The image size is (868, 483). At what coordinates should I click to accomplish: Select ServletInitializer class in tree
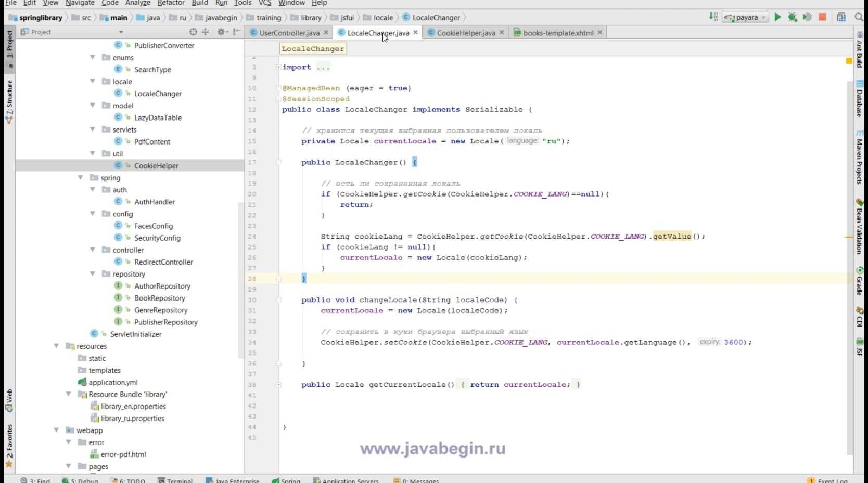(x=135, y=334)
